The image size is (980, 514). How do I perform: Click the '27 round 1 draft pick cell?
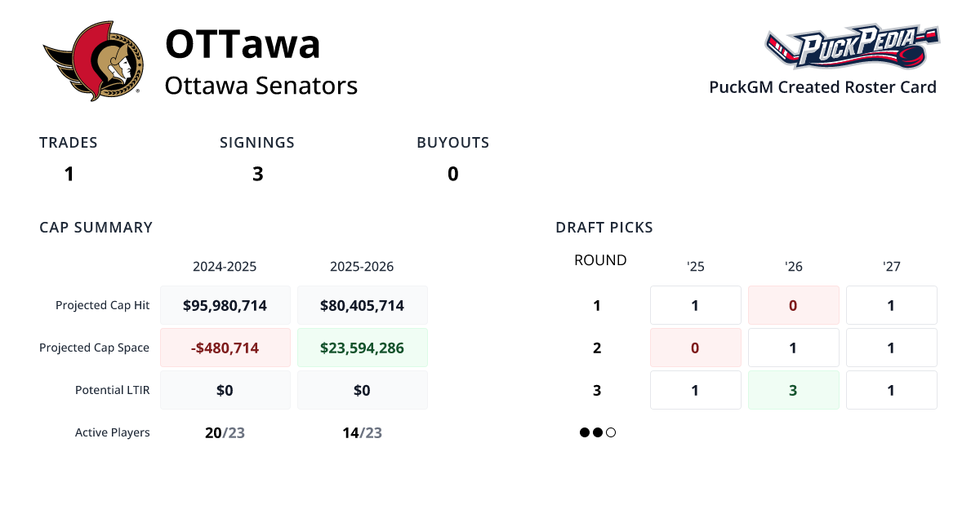[x=891, y=305]
